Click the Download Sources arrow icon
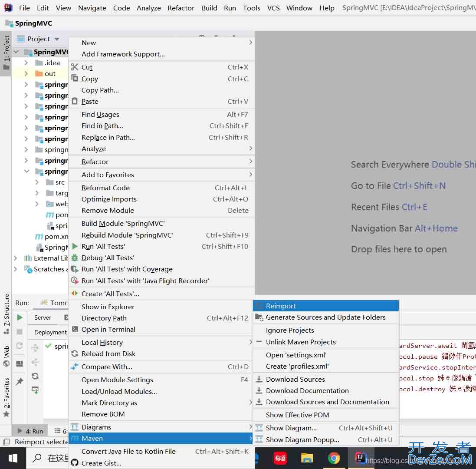476x469 pixels. pyautogui.click(x=259, y=379)
